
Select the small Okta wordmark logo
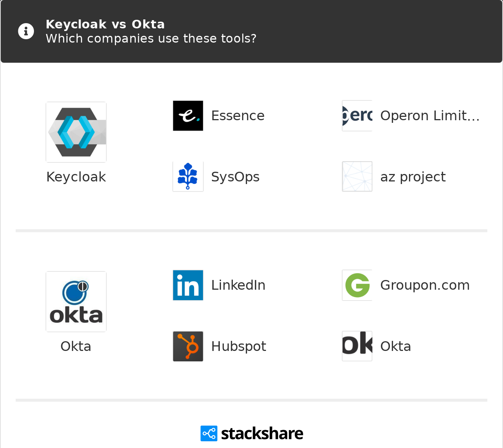[x=357, y=346]
